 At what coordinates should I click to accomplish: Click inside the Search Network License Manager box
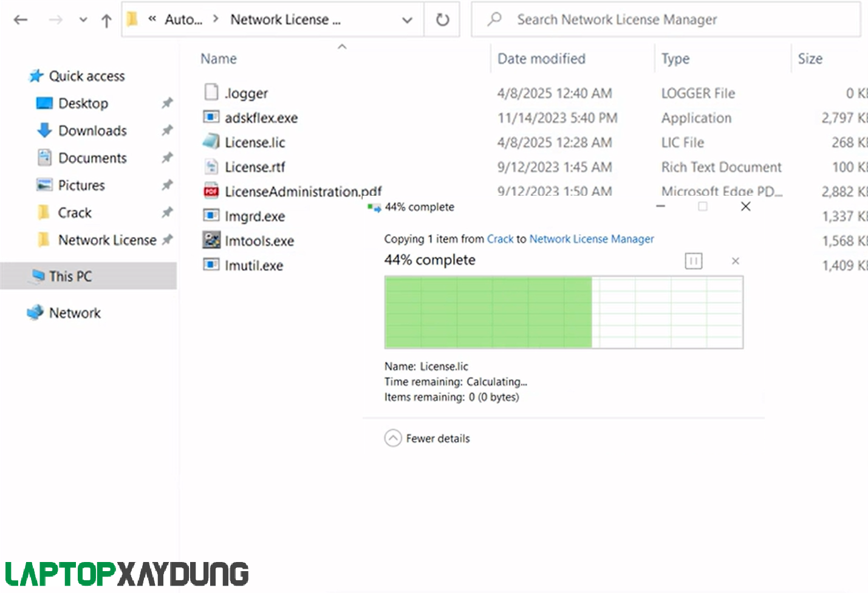pos(617,19)
